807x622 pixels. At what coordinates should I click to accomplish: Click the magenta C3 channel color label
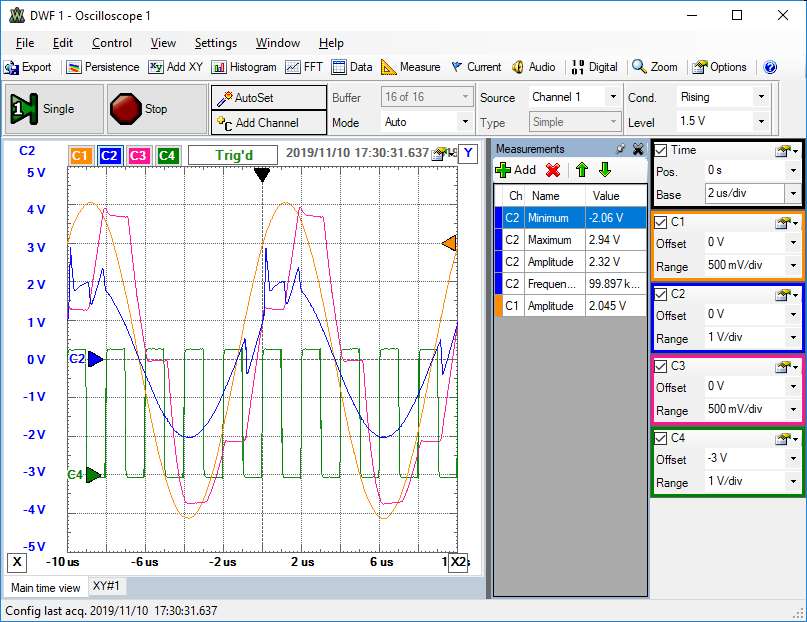[x=138, y=155]
